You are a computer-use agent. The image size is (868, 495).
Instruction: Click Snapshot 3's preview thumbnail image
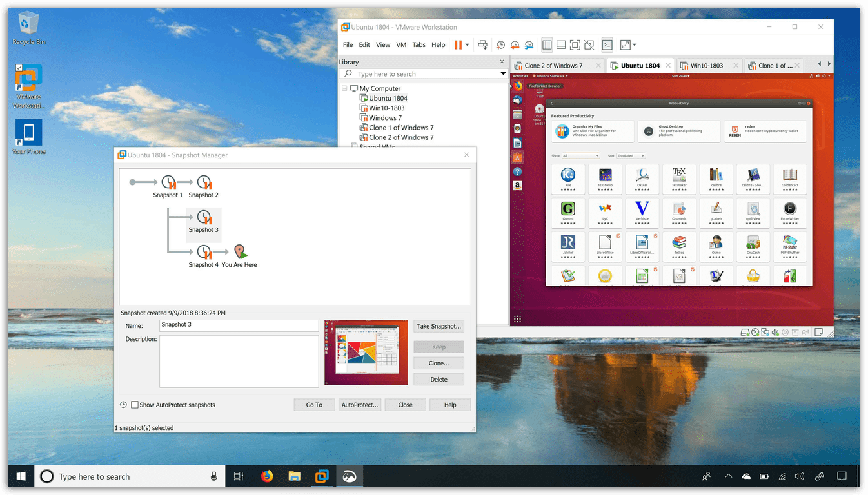[366, 352]
